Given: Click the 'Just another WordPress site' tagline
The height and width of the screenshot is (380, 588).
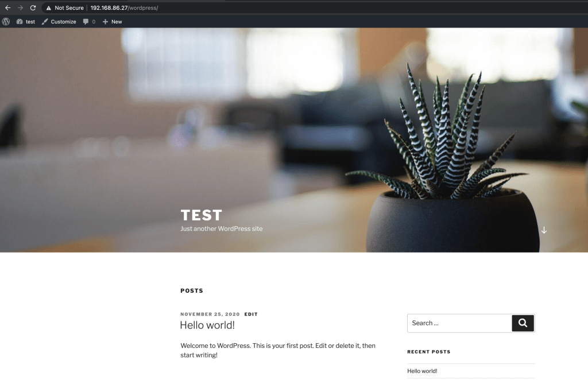Looking at the screenshot, I should (x=221, y=228).
